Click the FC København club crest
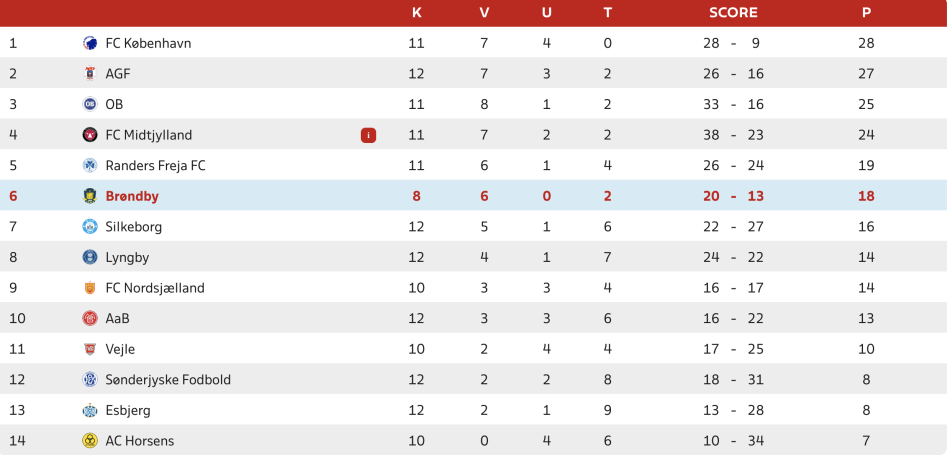This screenshot has width=950, height=455. pos(90,43)
